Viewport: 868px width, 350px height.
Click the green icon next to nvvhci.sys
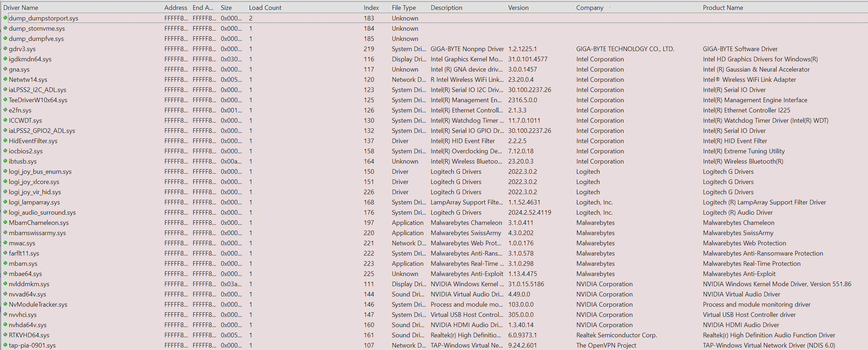(5, 314)
